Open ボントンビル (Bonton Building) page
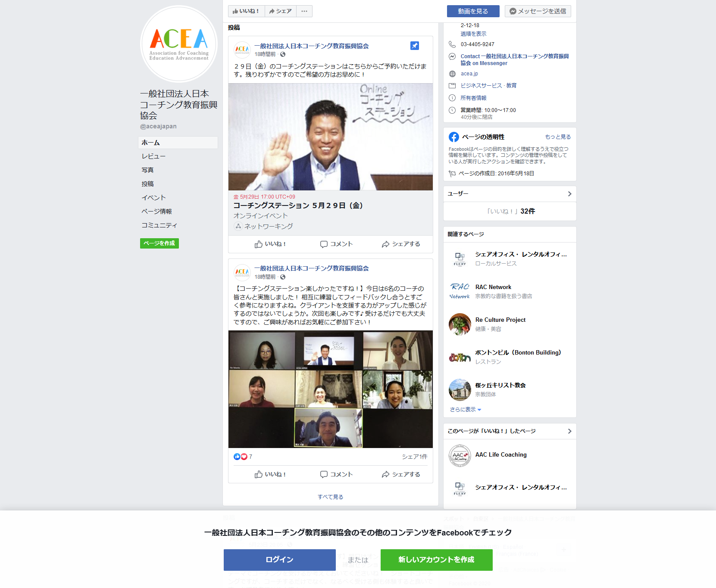716x588 pixels. click(x=518, y=353)
